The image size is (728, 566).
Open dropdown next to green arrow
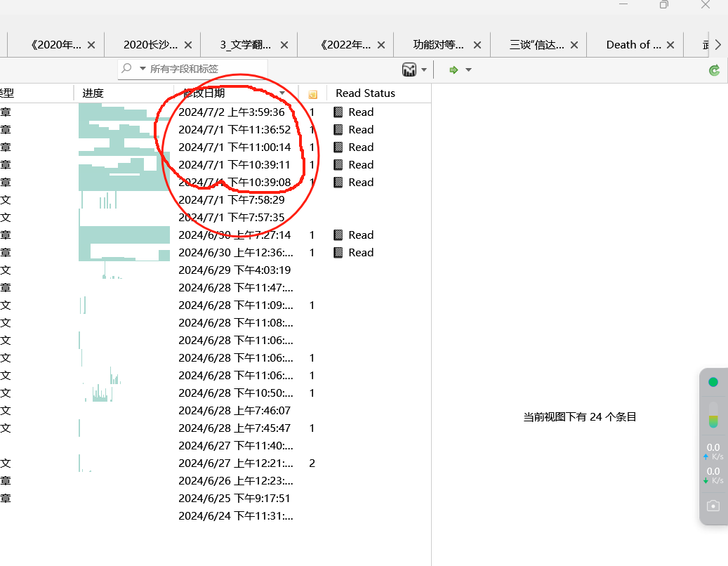point(468,70)
